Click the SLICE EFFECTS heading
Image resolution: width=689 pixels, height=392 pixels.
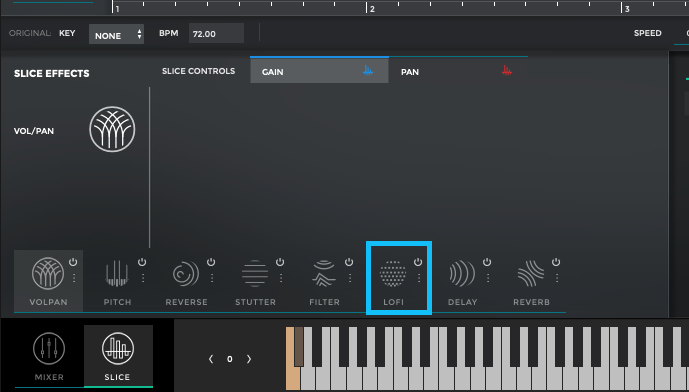51,73
